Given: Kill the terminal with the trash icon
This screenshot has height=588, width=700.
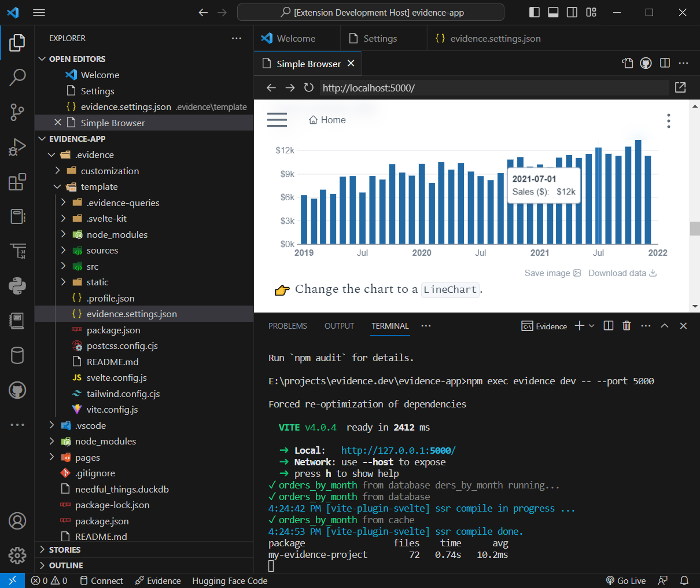Looking at the screenshot, I should 627,325.
